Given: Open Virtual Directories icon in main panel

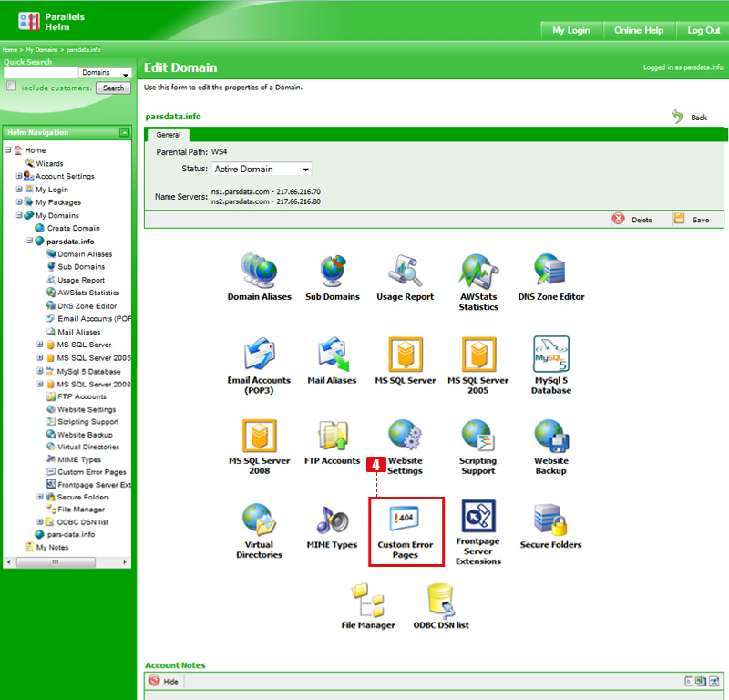Looking at the screenshot, I should (259, 520).
